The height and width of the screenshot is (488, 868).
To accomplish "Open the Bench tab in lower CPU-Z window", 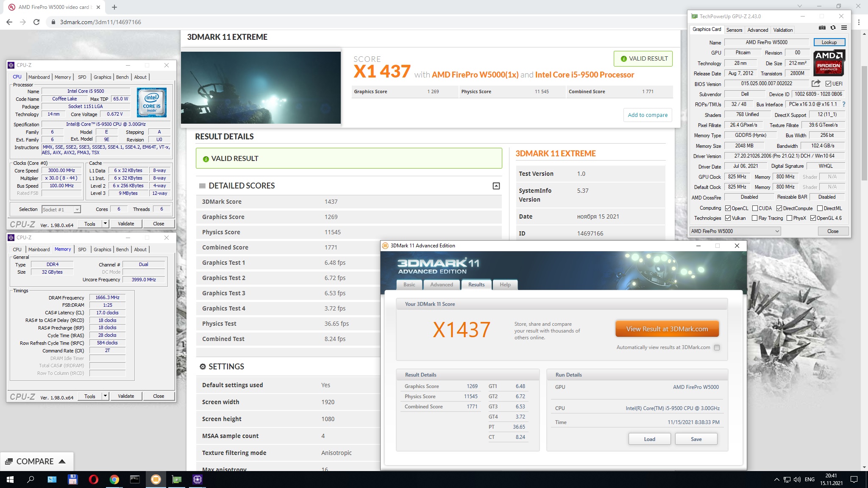I will pyautogui.click(x=122, y=250).
